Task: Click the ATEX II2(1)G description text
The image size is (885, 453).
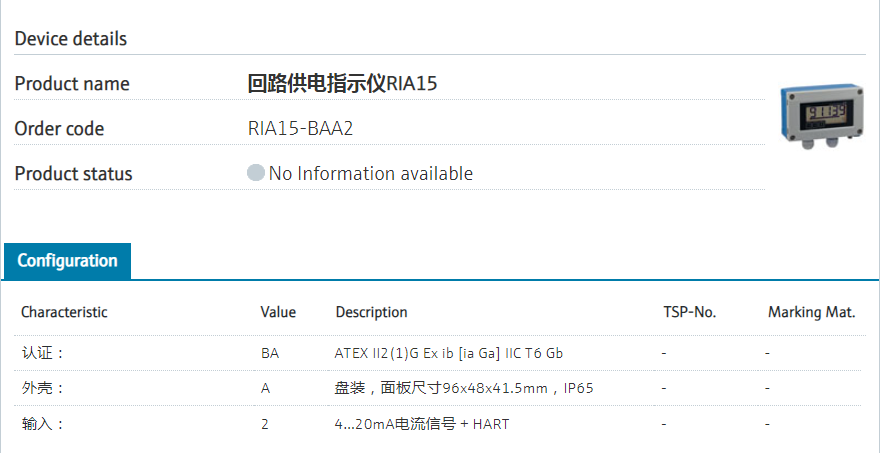Action: (x=449, y=353)
